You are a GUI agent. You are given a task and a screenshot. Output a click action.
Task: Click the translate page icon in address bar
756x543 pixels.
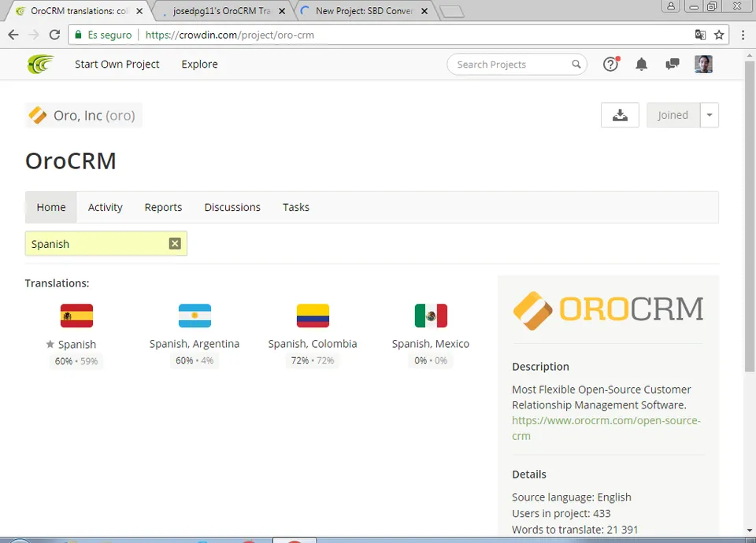point(700,35)
